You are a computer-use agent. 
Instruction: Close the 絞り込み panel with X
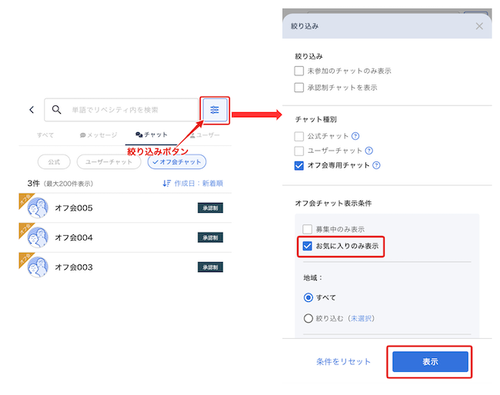tap(479, 26)
